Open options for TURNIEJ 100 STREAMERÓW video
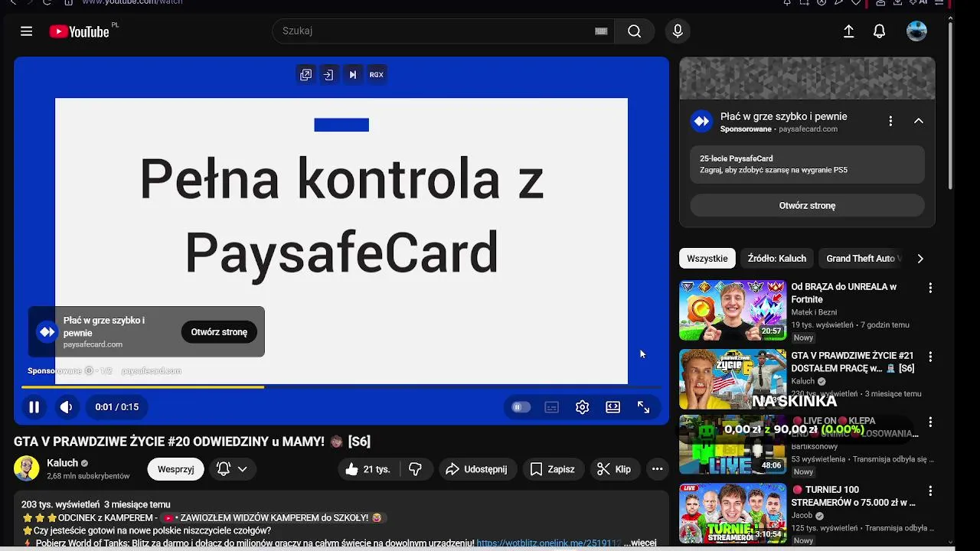This screenshot has height=551, width=980. [x=930, y=491]
